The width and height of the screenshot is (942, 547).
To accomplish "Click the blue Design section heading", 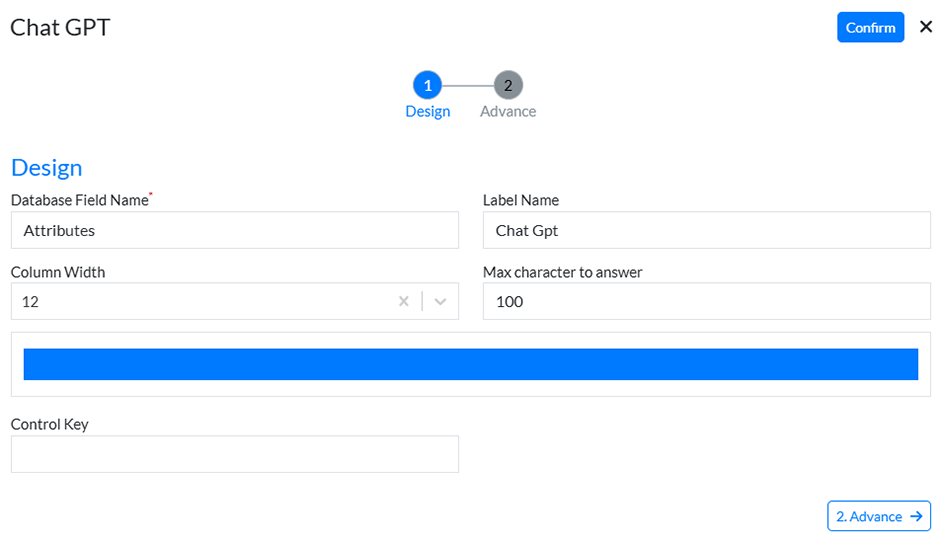I will click(46, 167).
